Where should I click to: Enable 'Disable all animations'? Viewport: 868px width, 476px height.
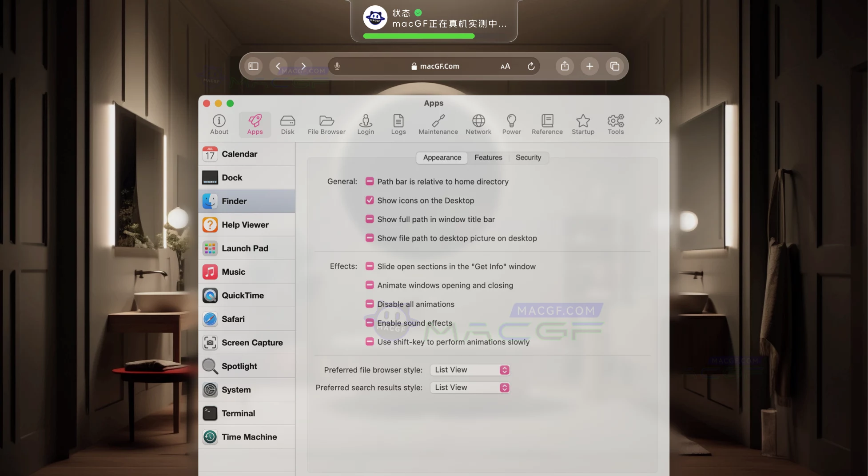370,304
